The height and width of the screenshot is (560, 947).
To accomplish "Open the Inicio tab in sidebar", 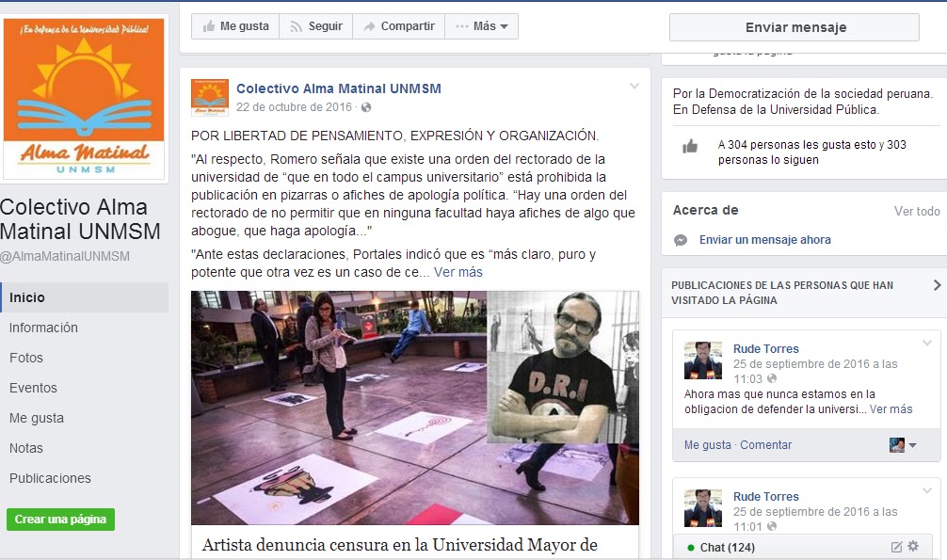I will 84,297.
